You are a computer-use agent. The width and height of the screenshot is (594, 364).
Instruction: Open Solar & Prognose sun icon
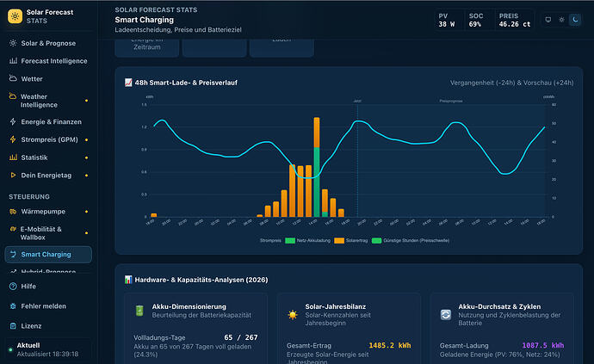point(13,43)
